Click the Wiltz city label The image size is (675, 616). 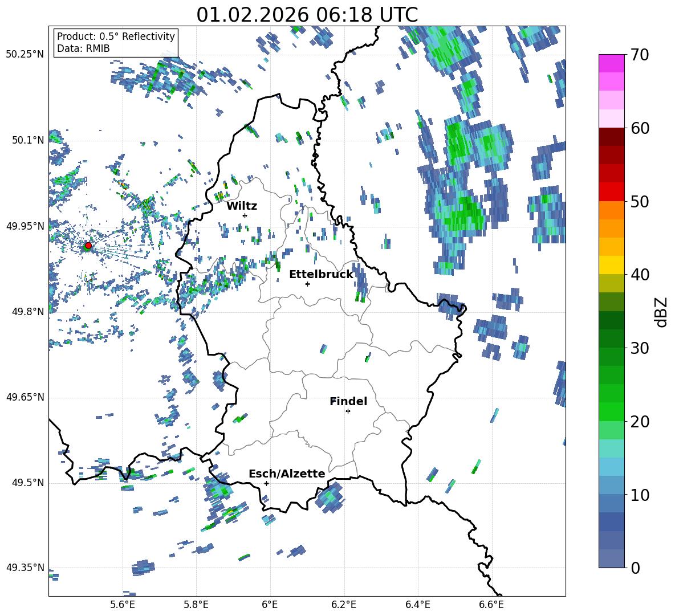[x=242, y=206]
